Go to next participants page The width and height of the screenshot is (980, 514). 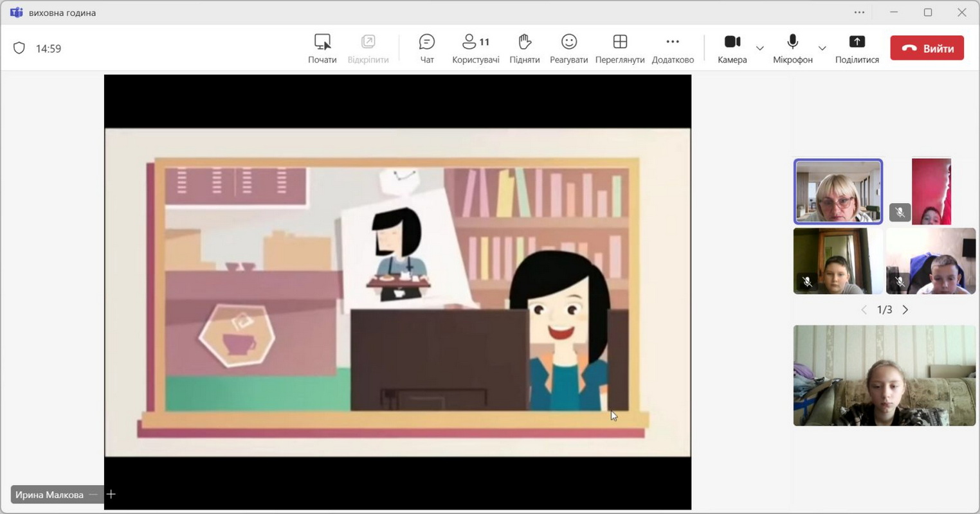point(905,310)
